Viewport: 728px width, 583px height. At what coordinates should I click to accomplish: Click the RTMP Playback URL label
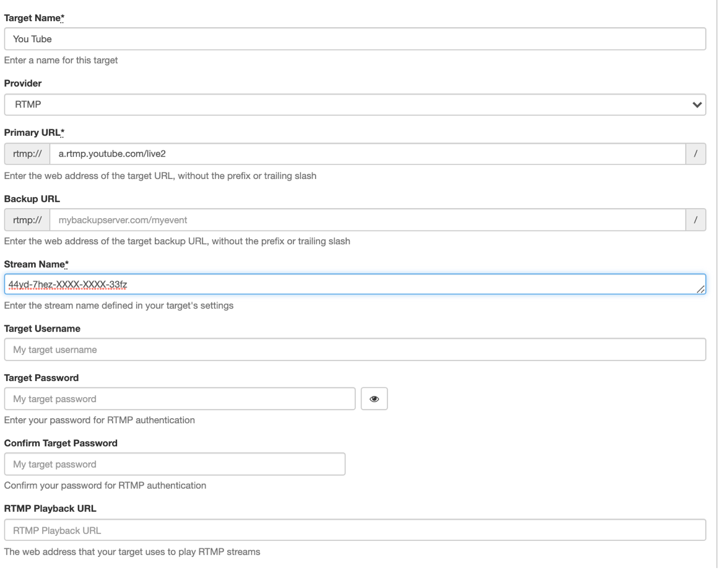[x=50, y=509]
